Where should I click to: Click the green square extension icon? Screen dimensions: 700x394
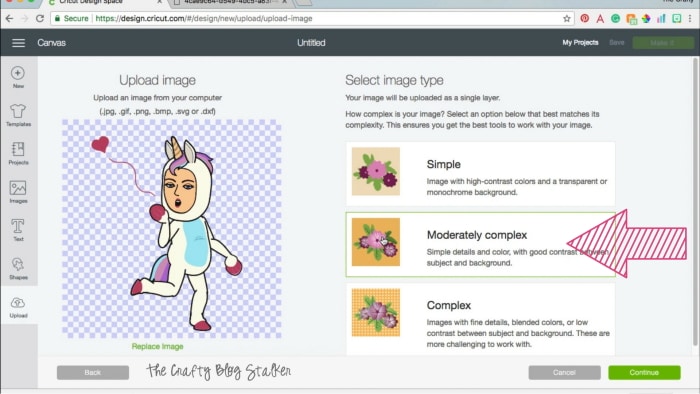677,19
